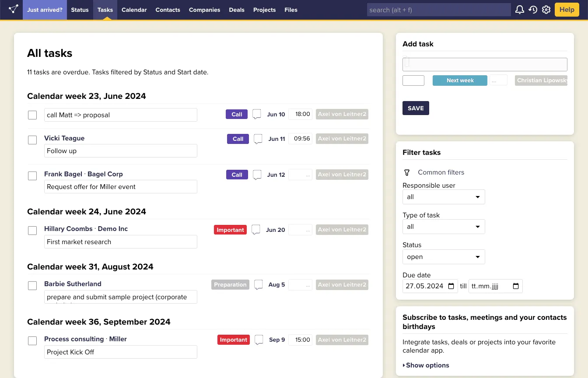
Task: Click the app logo icon in the navigation bar
Action: [14, 10]
